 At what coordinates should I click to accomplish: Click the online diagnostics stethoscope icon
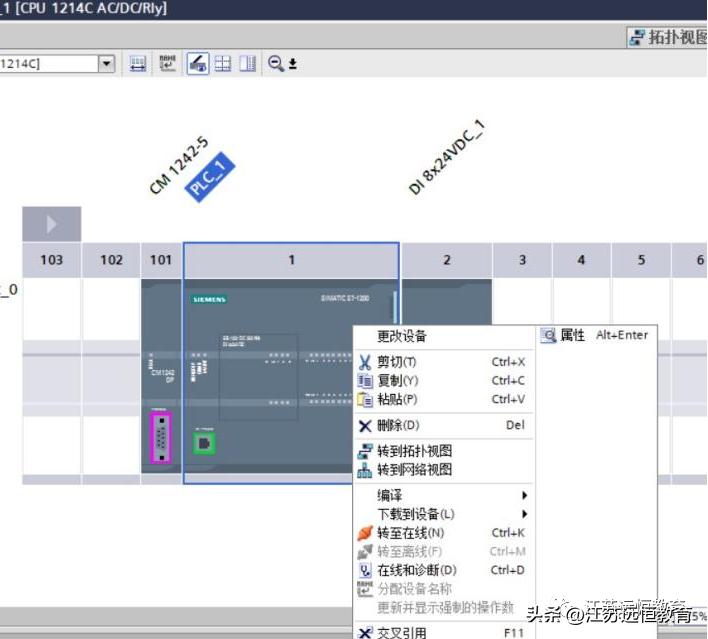[x=365, y=570]
